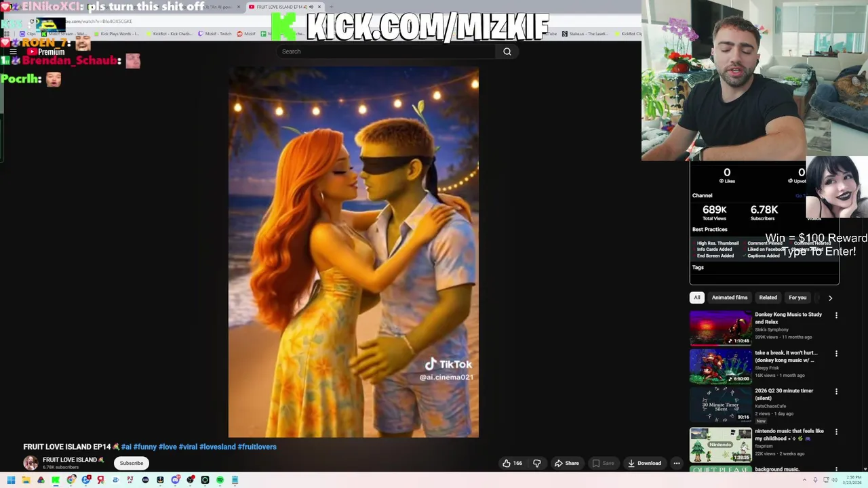Click the #fruitlovers hashtag link

(257, 447)
